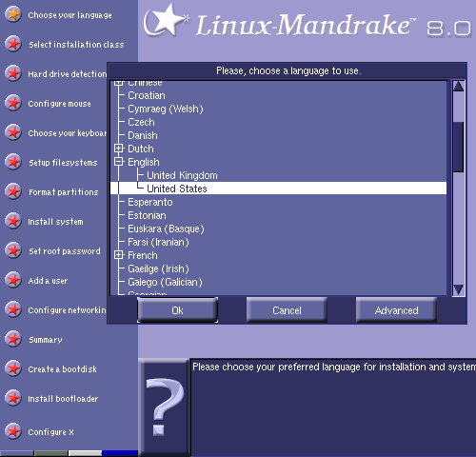The image size is (476, 457).
Task: Click the Linux-Mandrake star logo
Action: [166, 20]
